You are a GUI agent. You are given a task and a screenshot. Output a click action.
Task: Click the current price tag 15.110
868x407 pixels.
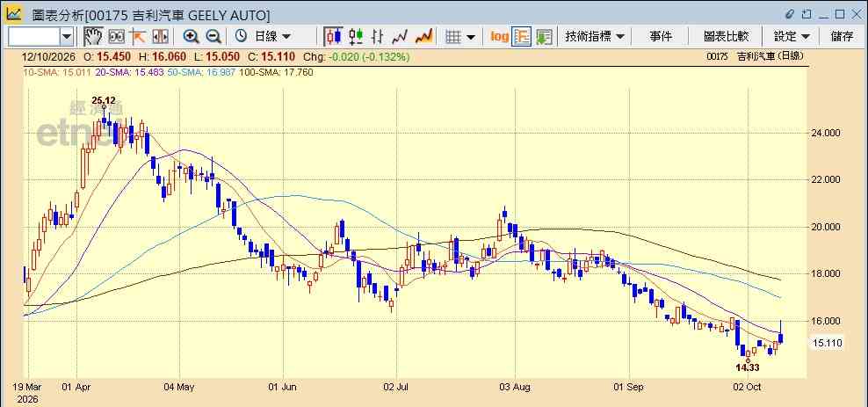tap(827, 343)
